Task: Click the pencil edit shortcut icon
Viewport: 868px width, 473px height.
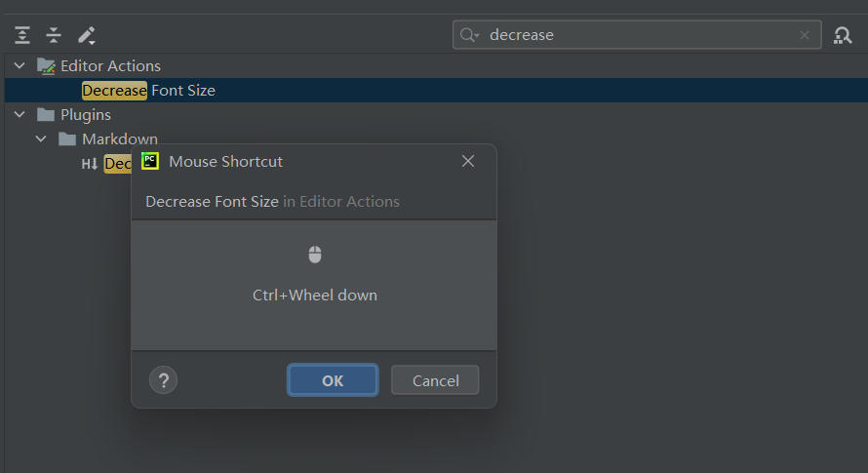Action: [x=87, y=35]
